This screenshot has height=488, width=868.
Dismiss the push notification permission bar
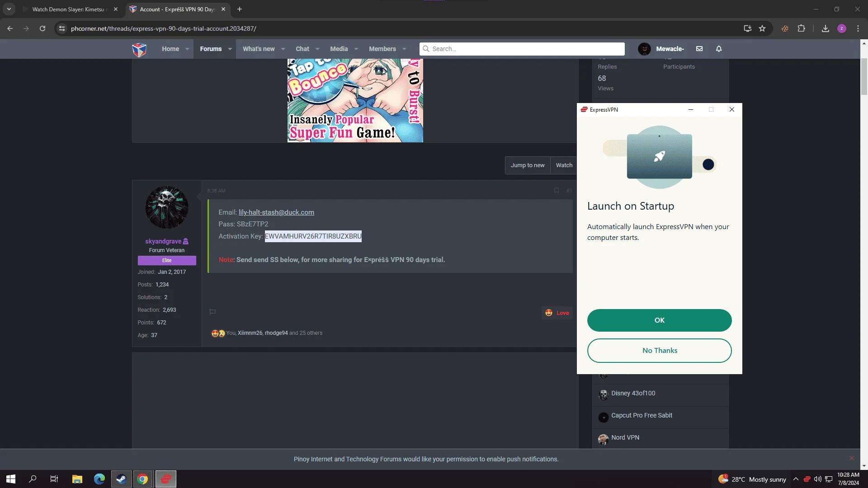(x=852, y=458)
